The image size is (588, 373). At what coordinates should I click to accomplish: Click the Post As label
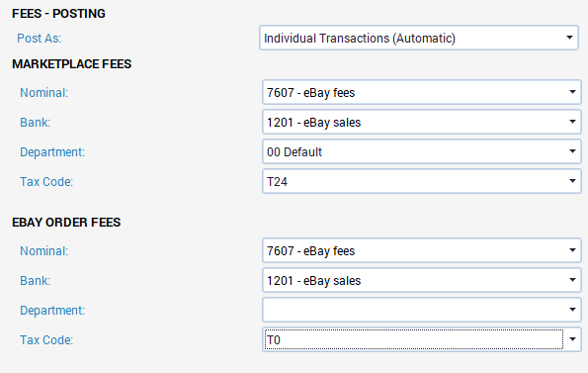(x=39, y=38)
